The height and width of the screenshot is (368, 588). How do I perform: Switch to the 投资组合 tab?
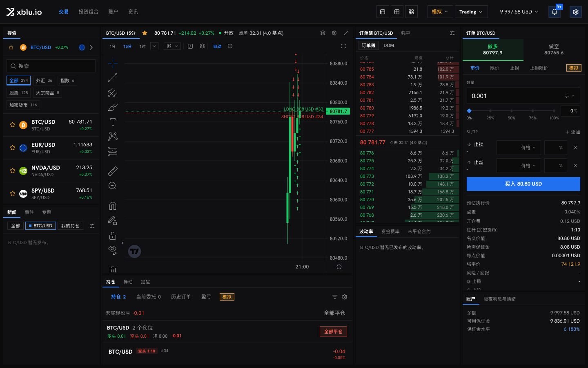pos(89,12)
